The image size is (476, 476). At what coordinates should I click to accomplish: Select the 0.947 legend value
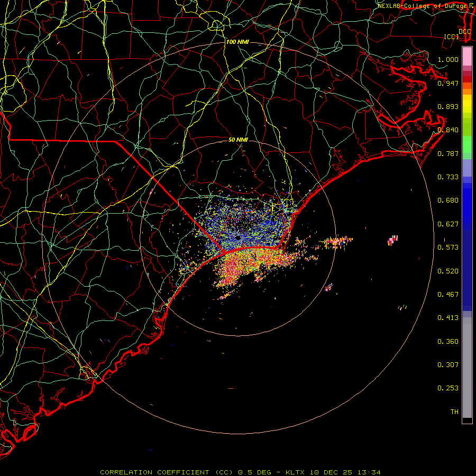pyautogui.click(x=448, y=83)
